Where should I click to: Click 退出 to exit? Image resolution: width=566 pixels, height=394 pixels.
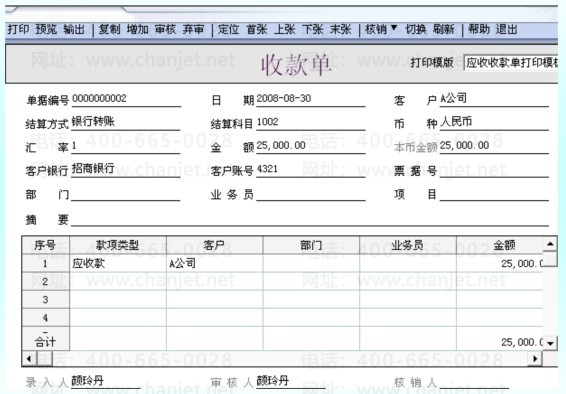[507, 29]
